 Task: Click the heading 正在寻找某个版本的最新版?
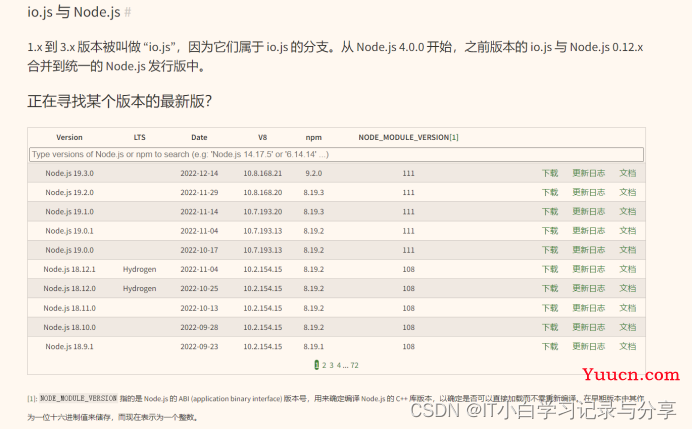click(x=120, y=101)
